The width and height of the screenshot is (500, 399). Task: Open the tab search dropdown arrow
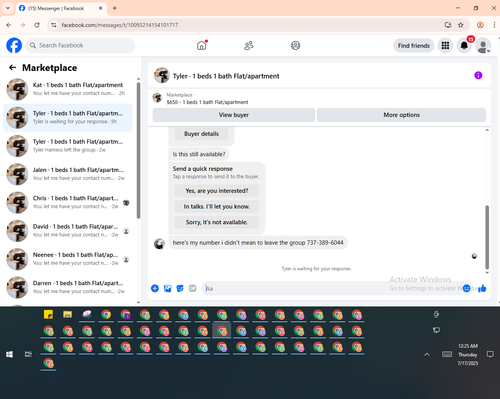click(8, 8)
